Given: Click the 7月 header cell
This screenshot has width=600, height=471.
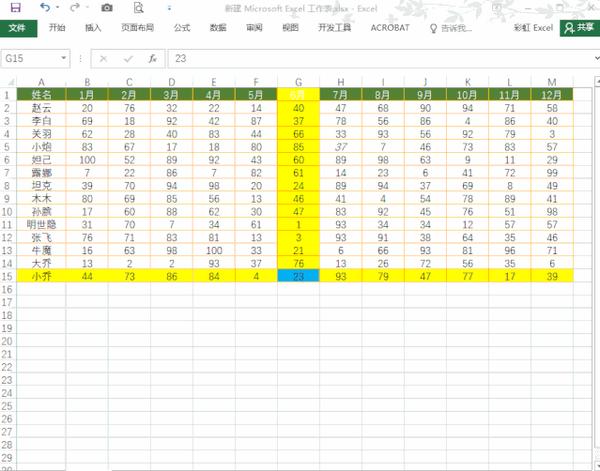Looking at the screenshot, I should click(341, 95).
